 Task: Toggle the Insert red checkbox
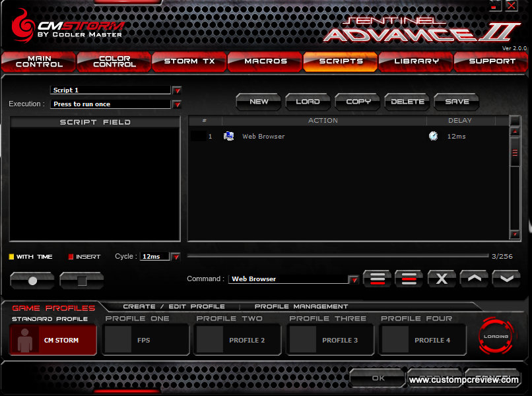click(71, 257)
